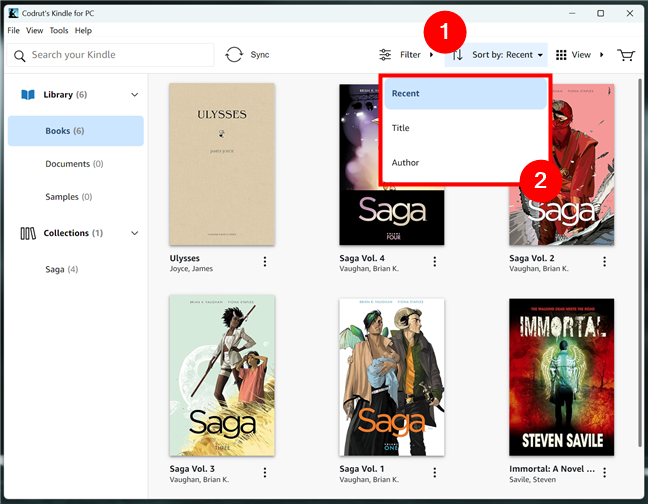Expand the Filter submenu arrow
The height and width of the screenshot is (504, 648).
pos(431,55)
